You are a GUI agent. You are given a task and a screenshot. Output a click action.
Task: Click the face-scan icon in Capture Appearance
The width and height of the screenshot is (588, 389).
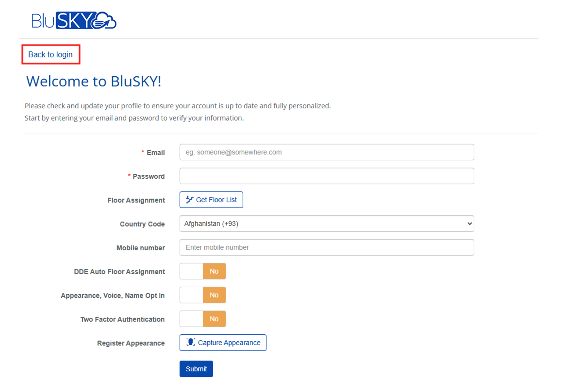point(191,342)
